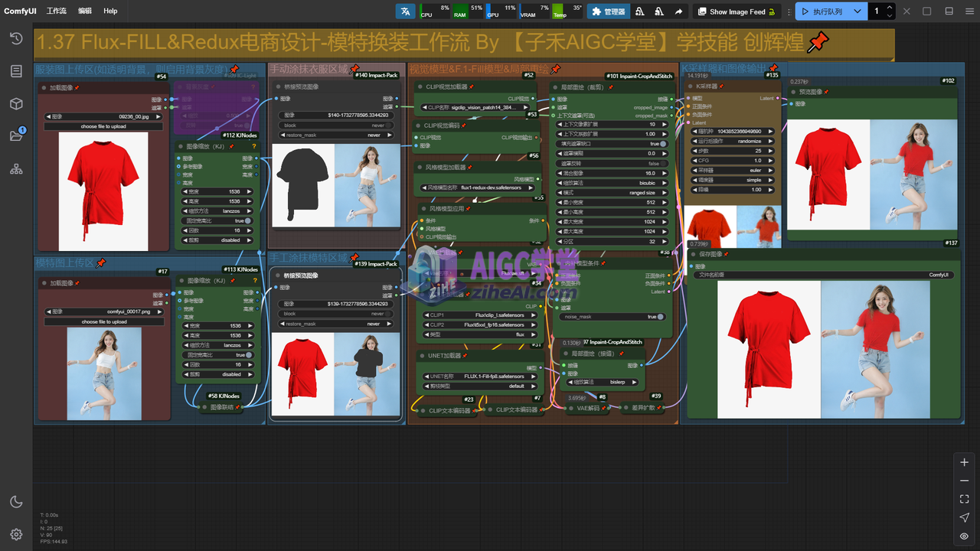Open the queue history sidebar icon
Screen dimensions: 980x551
click(16, 38)
